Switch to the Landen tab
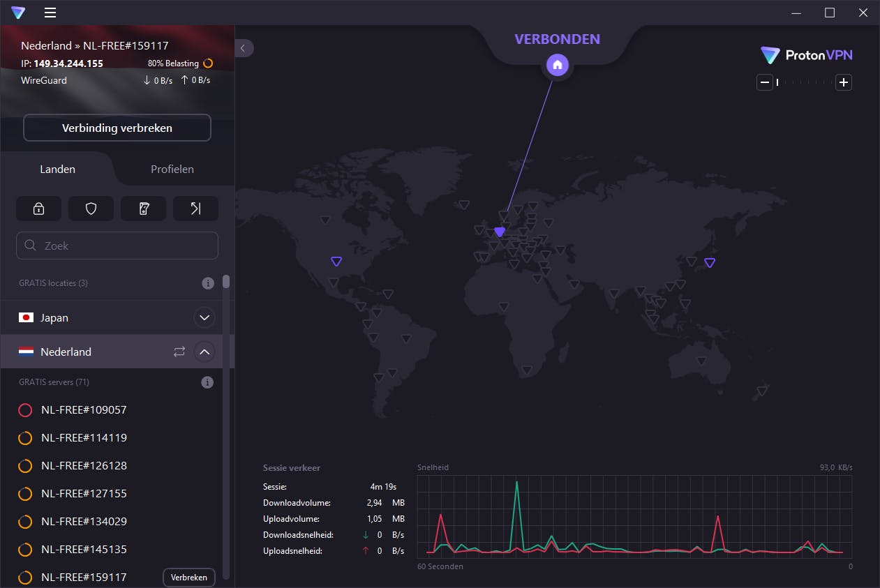880x588 pixels. coord(58,169)
